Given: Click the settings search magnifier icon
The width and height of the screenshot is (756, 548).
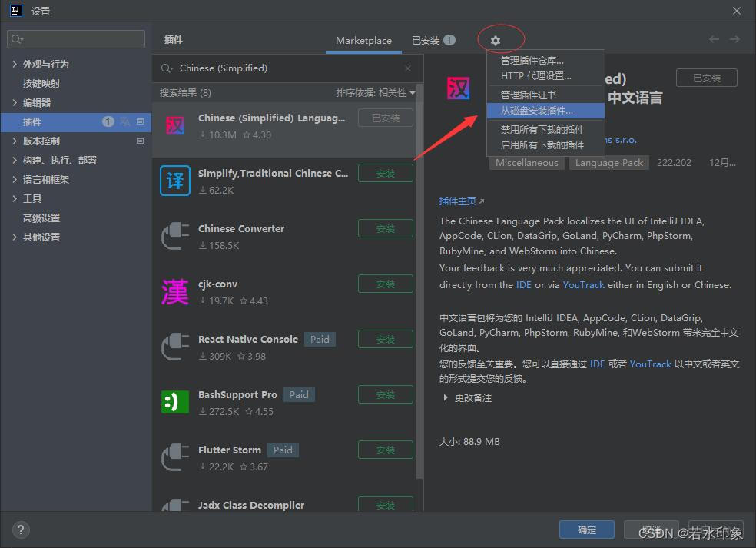Looking at the screenshot, I should [x=17, y=39].
